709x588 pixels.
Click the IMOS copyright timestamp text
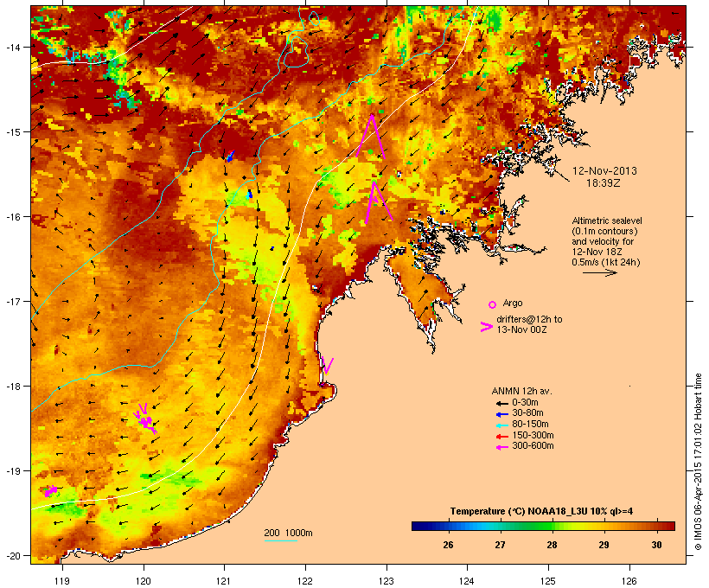pyautogui.click(x=699, y=463)
